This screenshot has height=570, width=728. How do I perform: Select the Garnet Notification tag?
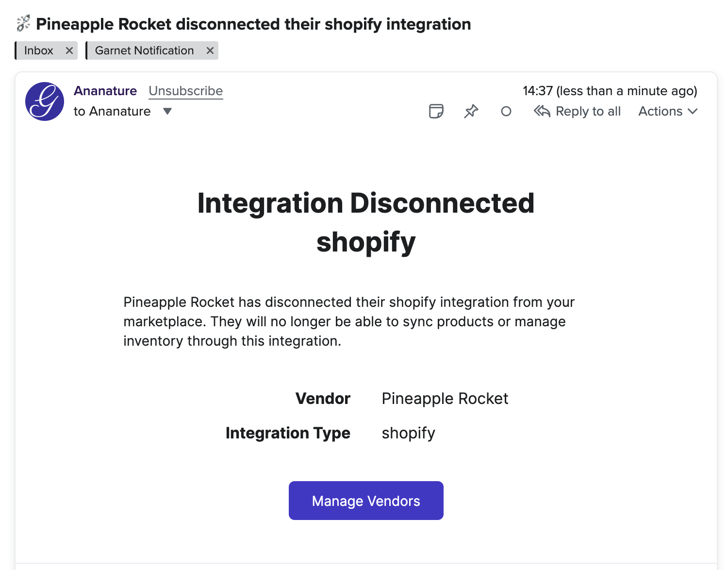[x=143, y=50]
